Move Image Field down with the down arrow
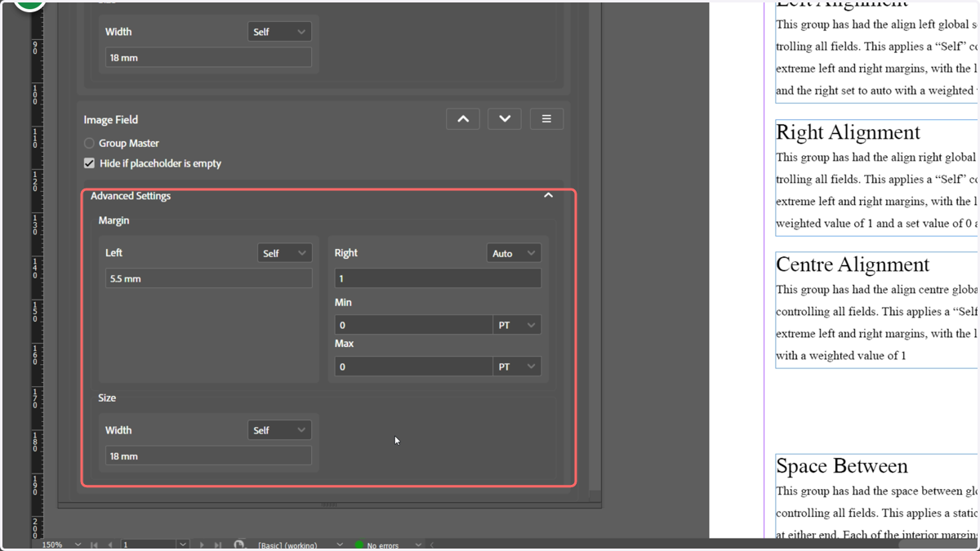Image resolution: width=980 pixels, height=551 pixels. pos(505,119)
